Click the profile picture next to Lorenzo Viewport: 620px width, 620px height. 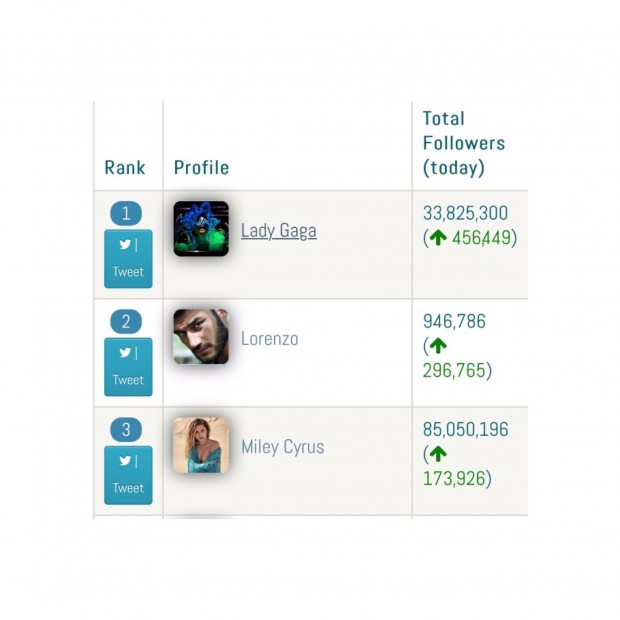[201, 337]
